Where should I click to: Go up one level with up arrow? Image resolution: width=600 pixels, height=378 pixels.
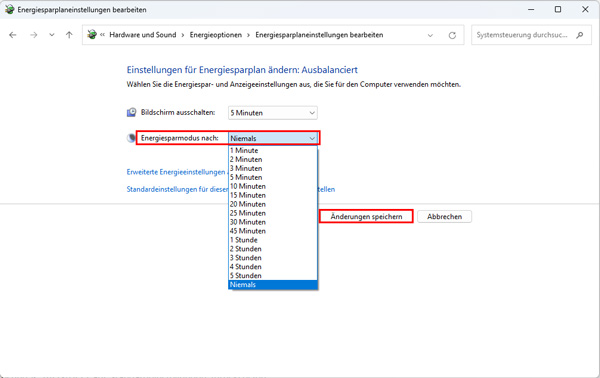(x=69, y=35)
